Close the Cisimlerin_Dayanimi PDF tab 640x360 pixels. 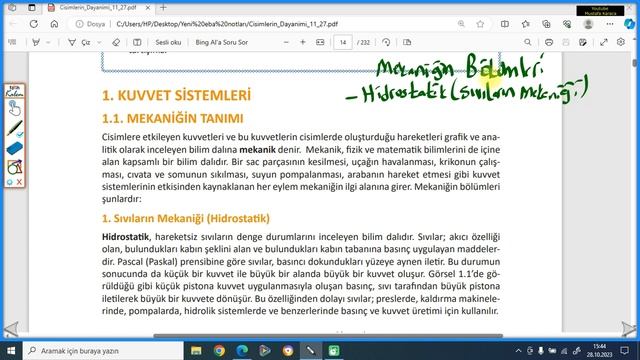tap(148, 8)
